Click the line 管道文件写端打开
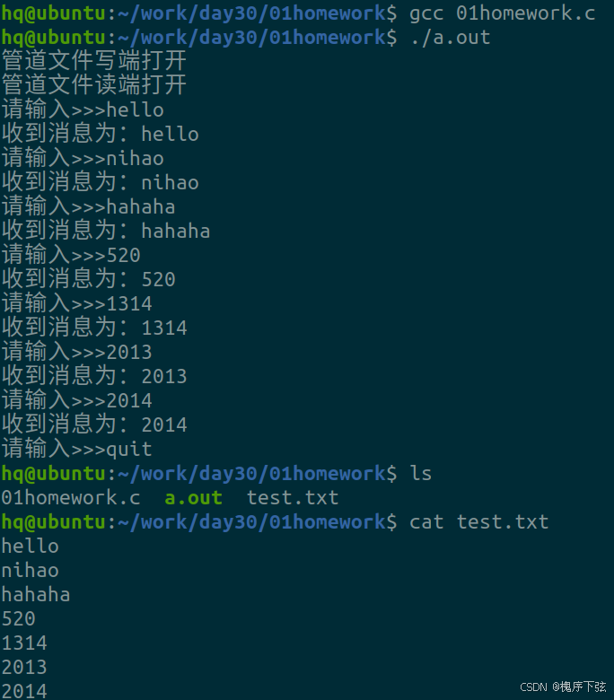 pos(93,62)
